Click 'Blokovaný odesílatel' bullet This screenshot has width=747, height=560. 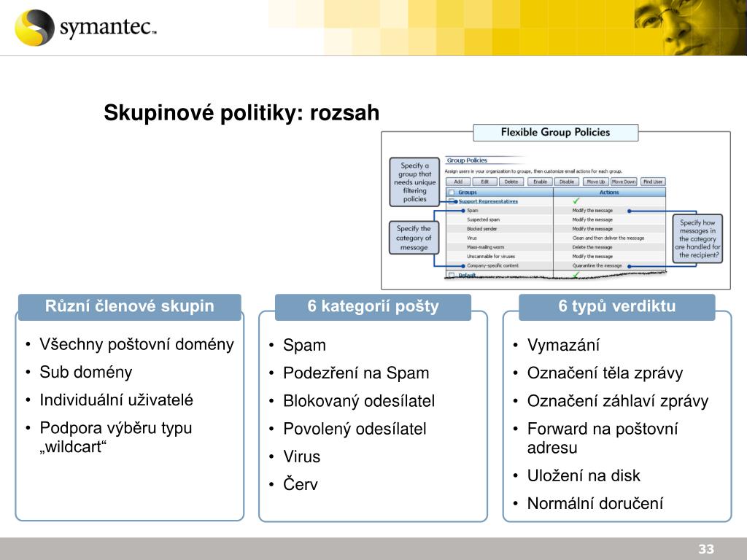coord(359,401)
